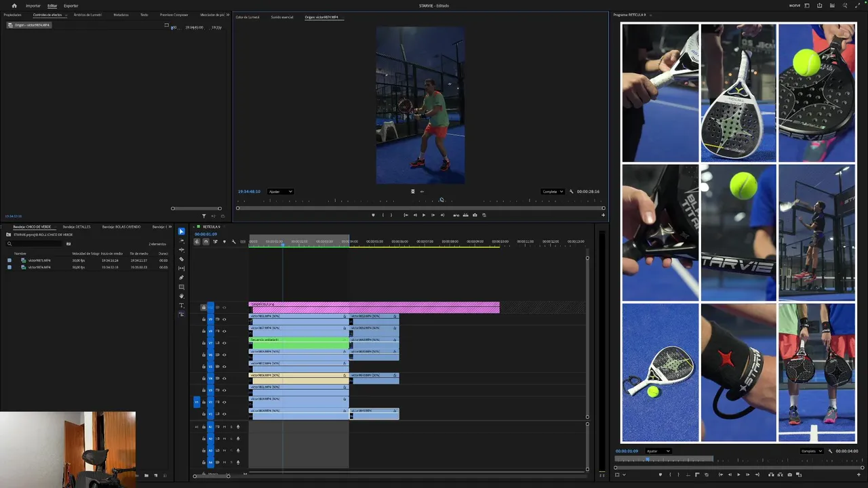Toggle V1 source patching indicator
Image resolution: width=868 pixels, height=488 pixels.
197,402
